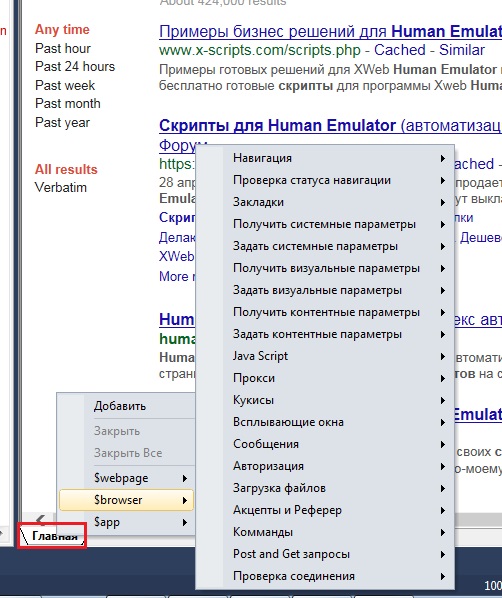Filter results by Past week
Viewport: 502px width, 598px height.
(x=65, y=85)
